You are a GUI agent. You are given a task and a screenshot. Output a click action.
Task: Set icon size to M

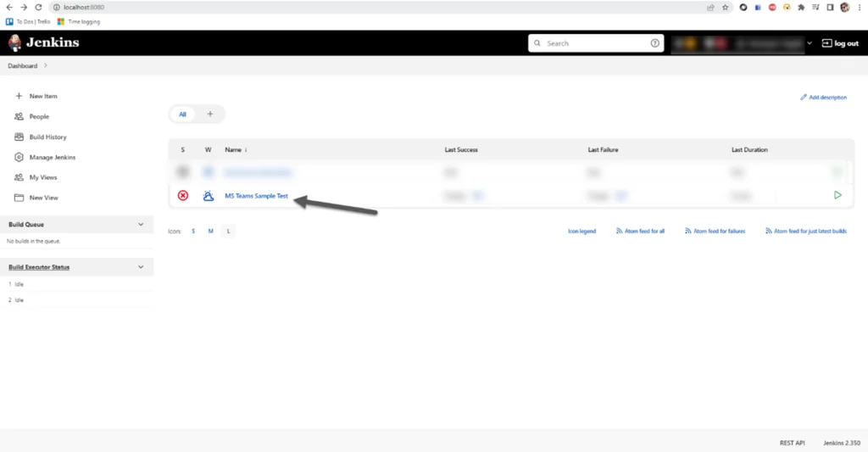coord(210,231)
